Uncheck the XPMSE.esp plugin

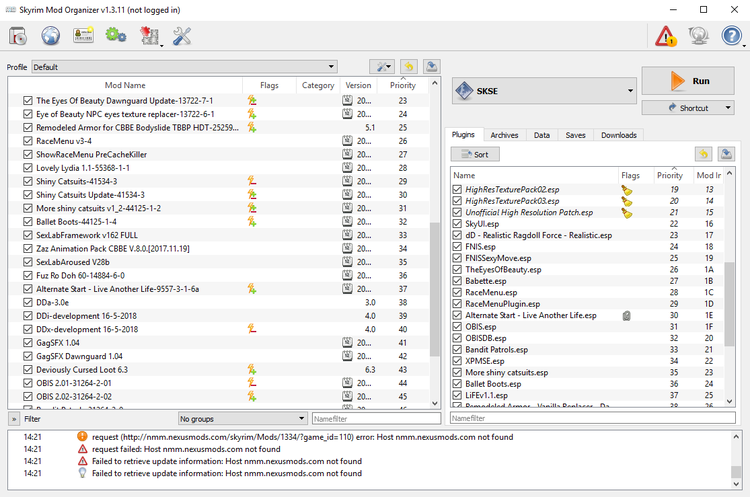coord(457,361)
